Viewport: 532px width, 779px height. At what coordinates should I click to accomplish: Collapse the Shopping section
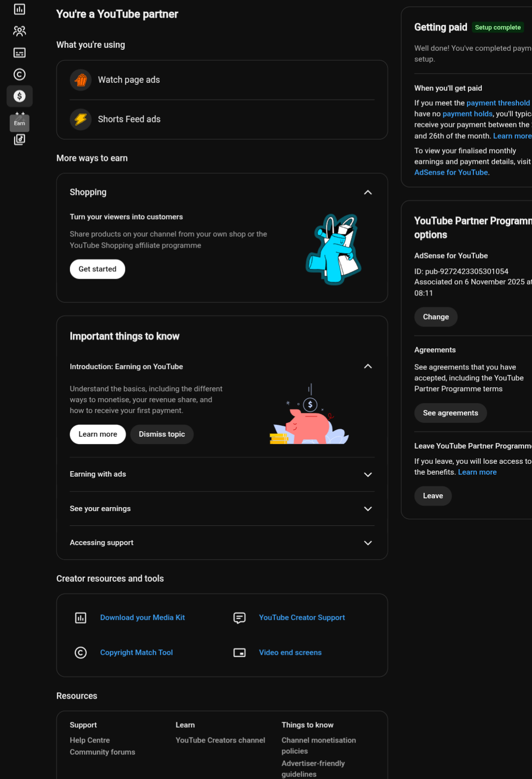368,192
